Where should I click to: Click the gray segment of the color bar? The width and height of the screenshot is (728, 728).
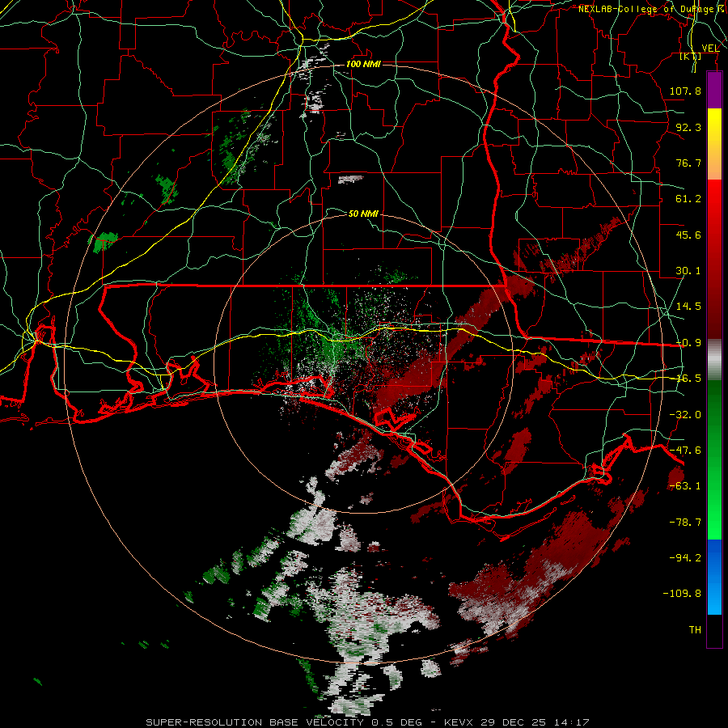714,360
